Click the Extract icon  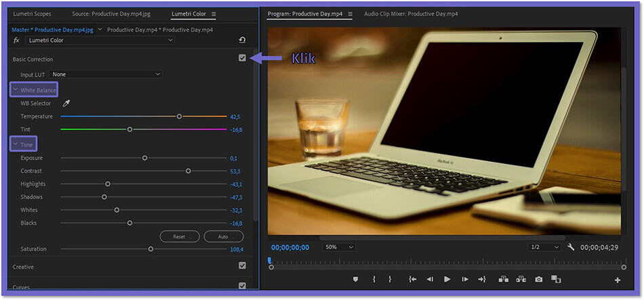(521, 279)
